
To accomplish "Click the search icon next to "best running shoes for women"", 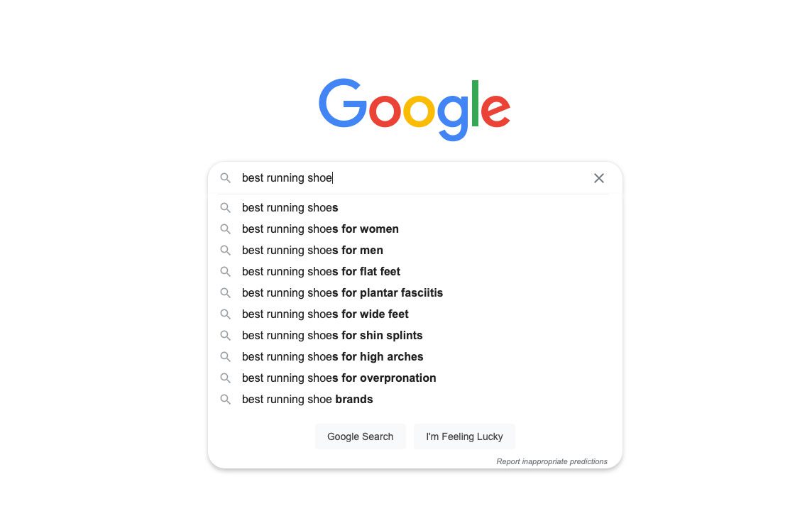I will [225, 229].
